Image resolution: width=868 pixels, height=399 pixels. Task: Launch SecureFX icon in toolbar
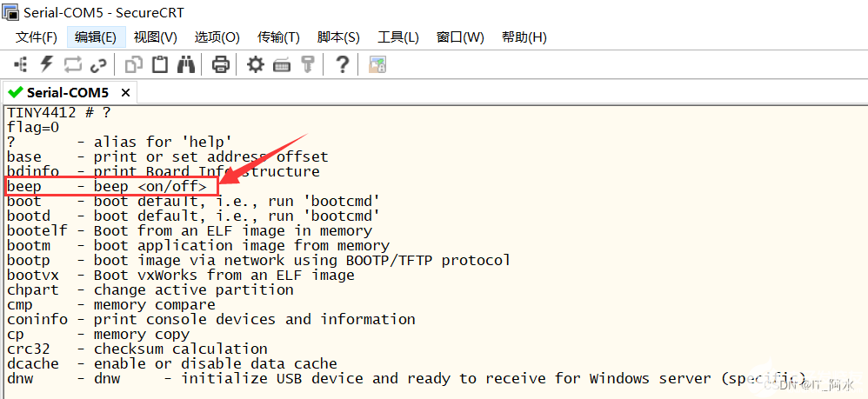pyautogui.click(x=377, y=65)
